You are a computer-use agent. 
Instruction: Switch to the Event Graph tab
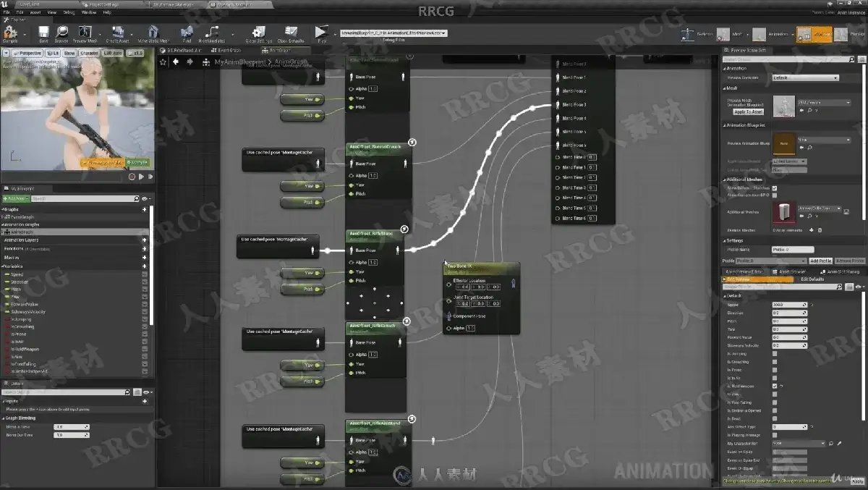pos(230,50)
